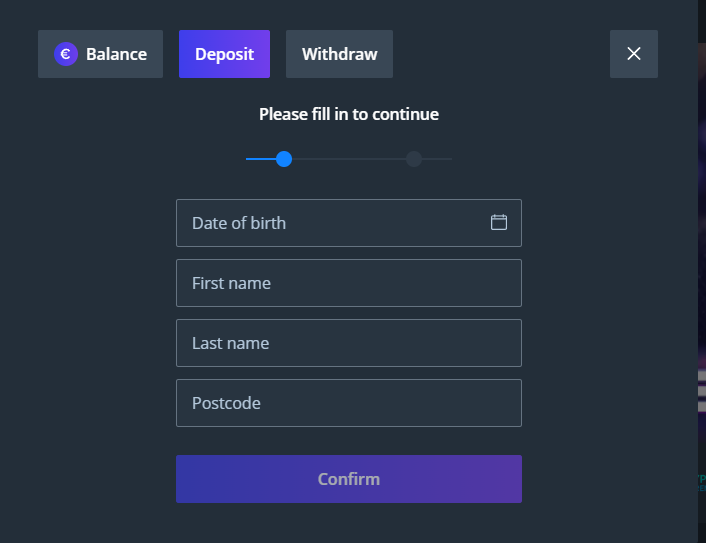Switch to the Balance tab

coord(100,54)
